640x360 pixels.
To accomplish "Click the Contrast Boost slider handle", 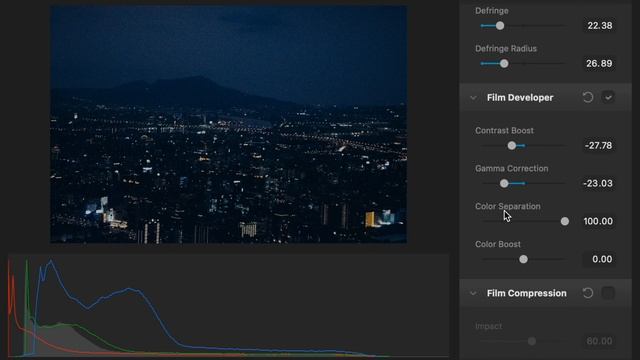I will tap(511, 146).
